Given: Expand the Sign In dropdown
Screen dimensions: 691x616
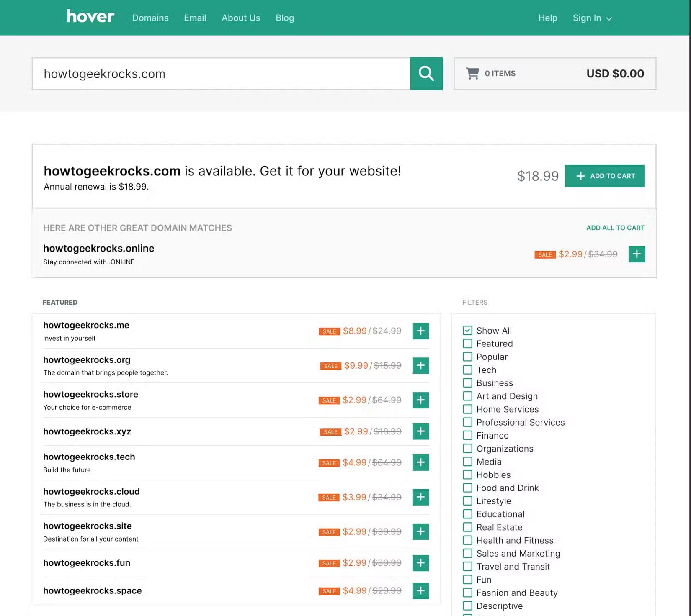Looking at the screenshot, I should coord(592,18).
